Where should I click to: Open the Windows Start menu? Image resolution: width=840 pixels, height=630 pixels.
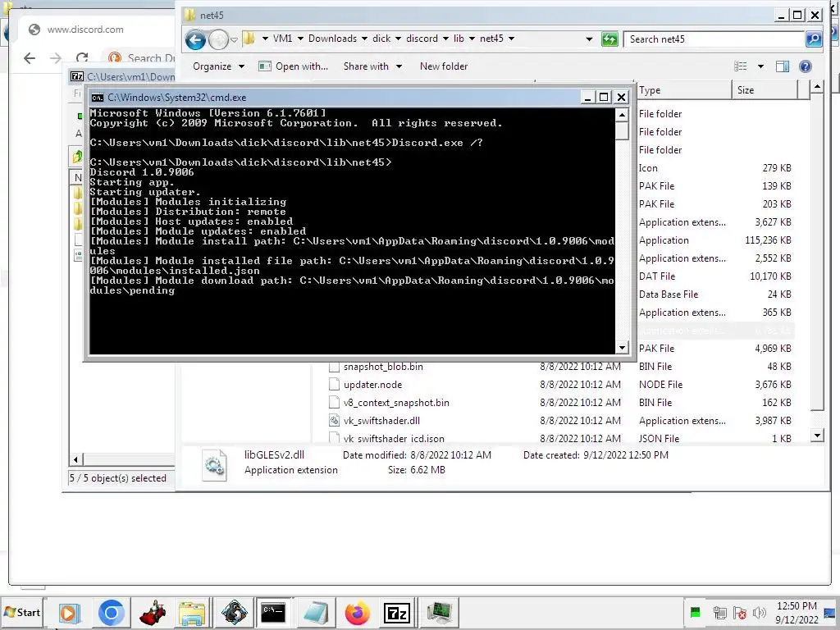click(22, 612)
